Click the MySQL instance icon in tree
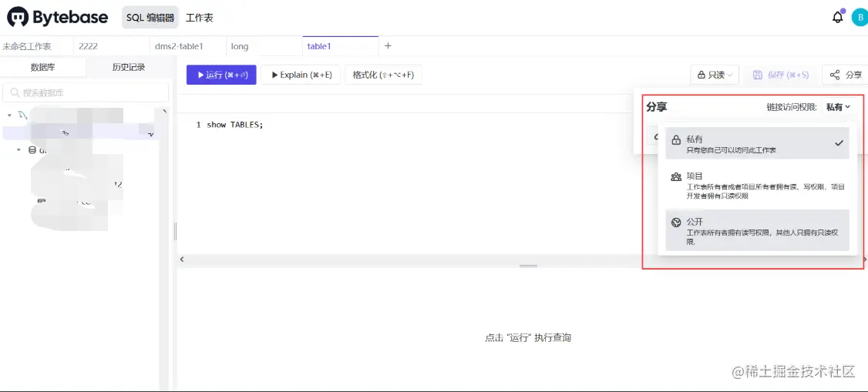 [22, 115]
